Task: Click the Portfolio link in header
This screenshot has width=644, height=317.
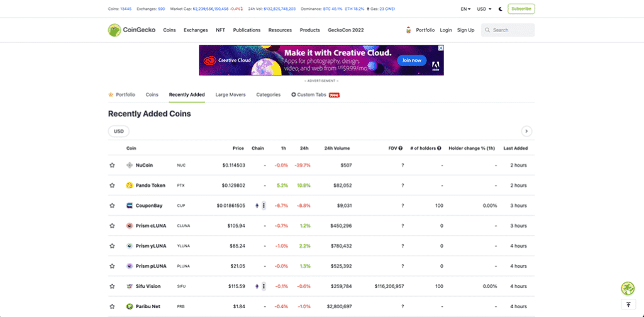Action: click(425, 30)
